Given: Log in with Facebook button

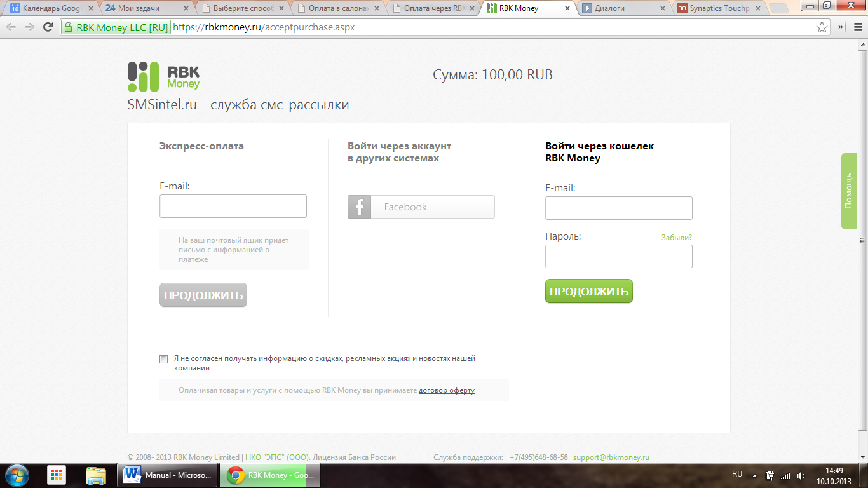Looking at the screenshot, I should 421,207.
